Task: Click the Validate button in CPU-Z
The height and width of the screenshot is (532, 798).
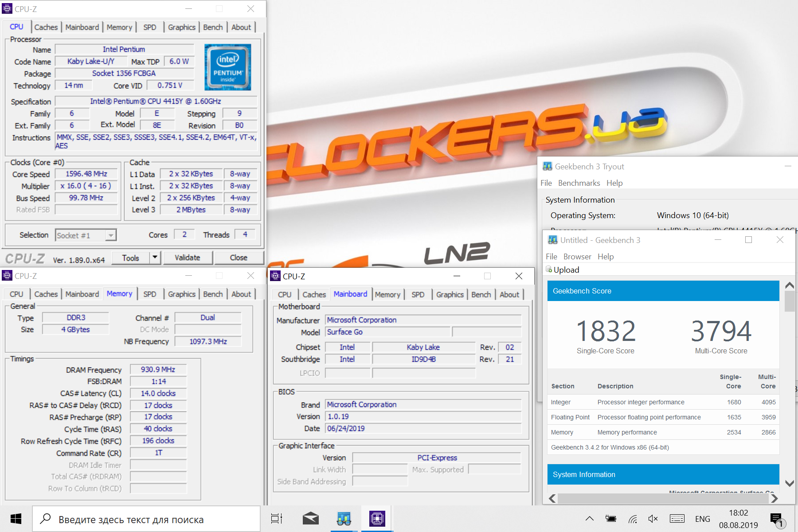Action: coord(188,257)
